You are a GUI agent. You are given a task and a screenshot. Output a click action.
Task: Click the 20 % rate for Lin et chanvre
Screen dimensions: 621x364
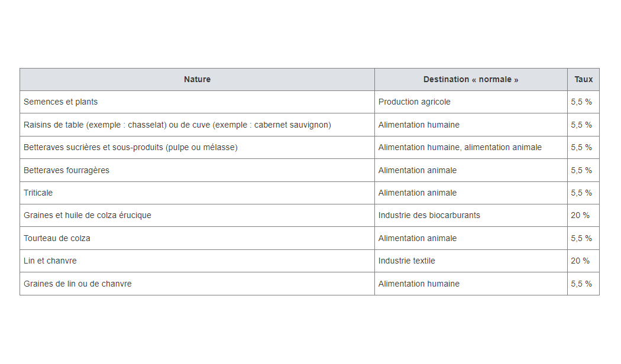tap(580, 261)
